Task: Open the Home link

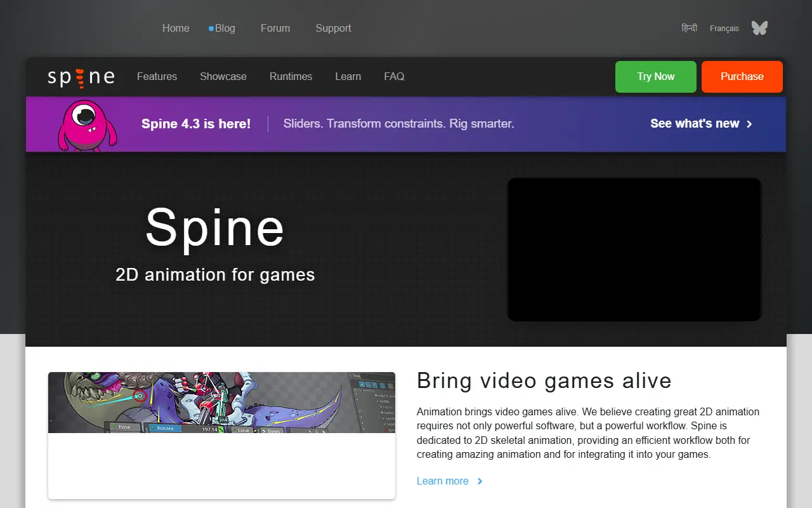Action: pos(176,28)
